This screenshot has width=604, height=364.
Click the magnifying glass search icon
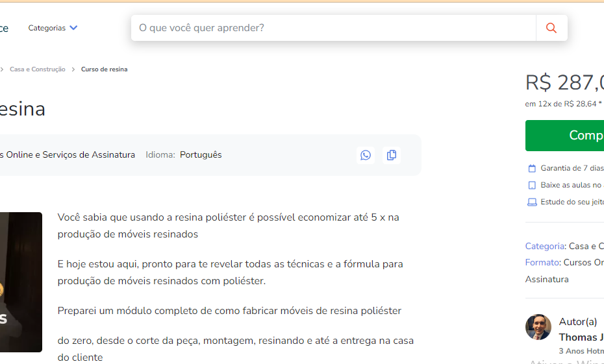click(x=551, y=28)
